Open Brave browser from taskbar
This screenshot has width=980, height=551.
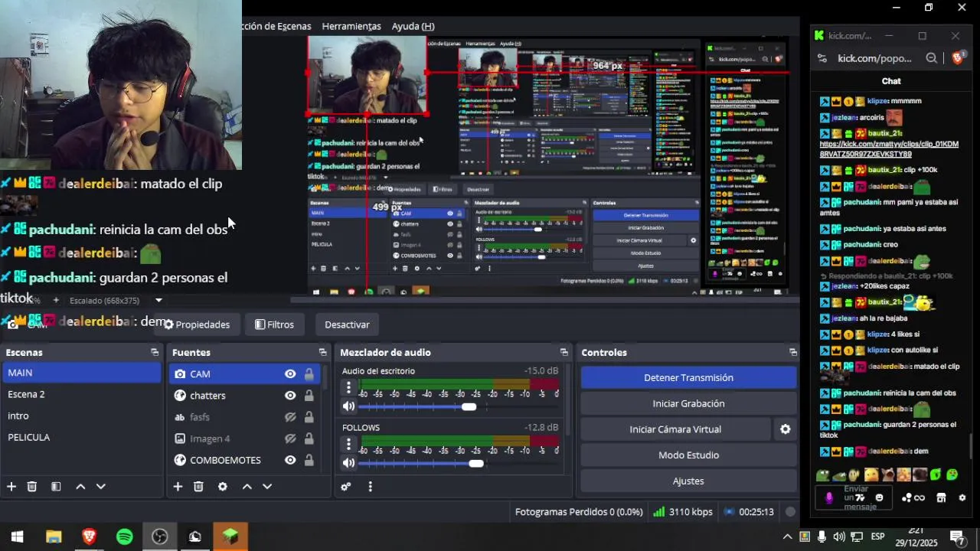(x=89, y=536)
